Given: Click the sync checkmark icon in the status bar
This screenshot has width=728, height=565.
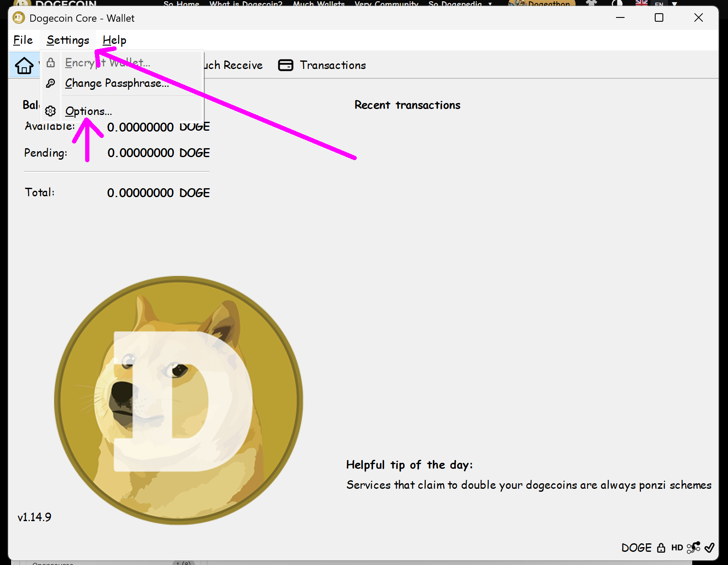Looking at the screenshot, I should (710, 548).
